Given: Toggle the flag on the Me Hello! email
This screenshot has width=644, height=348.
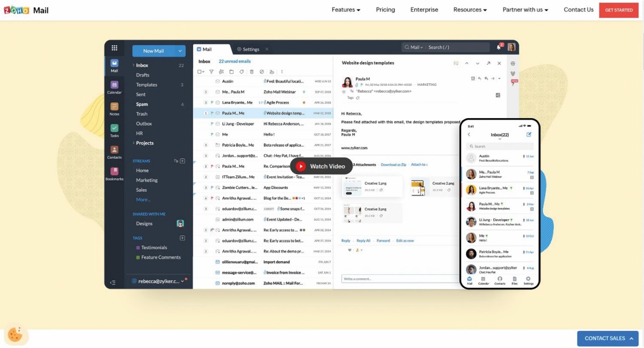Looking at the screenshot, I should coord(212,134).
